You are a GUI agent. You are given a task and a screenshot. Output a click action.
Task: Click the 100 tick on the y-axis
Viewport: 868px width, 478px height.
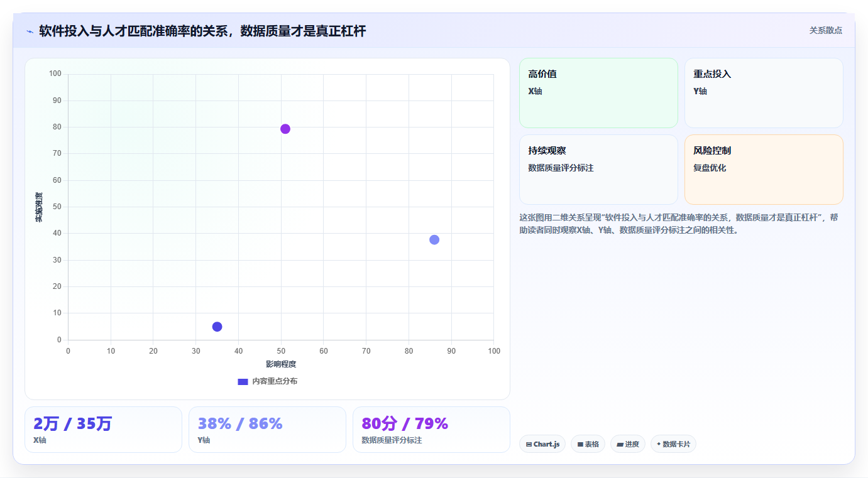coord(55,74)
